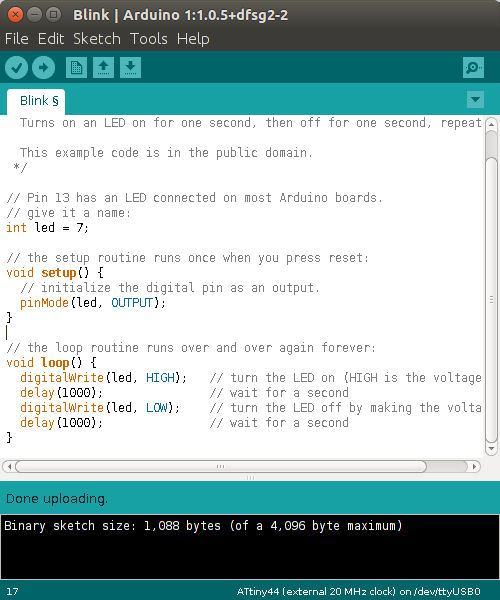
Task: Open a sketch with the Open arrow icon
Action: click(103, 68)
